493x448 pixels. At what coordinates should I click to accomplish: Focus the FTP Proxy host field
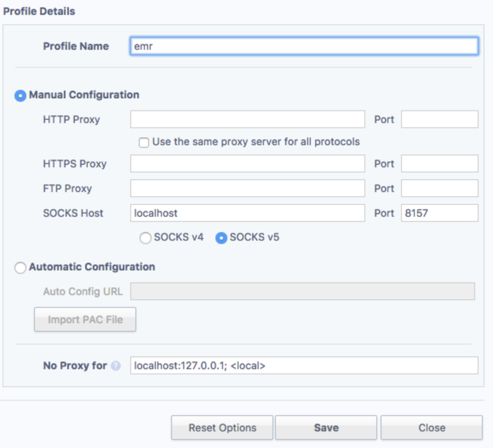coord(247,189)
